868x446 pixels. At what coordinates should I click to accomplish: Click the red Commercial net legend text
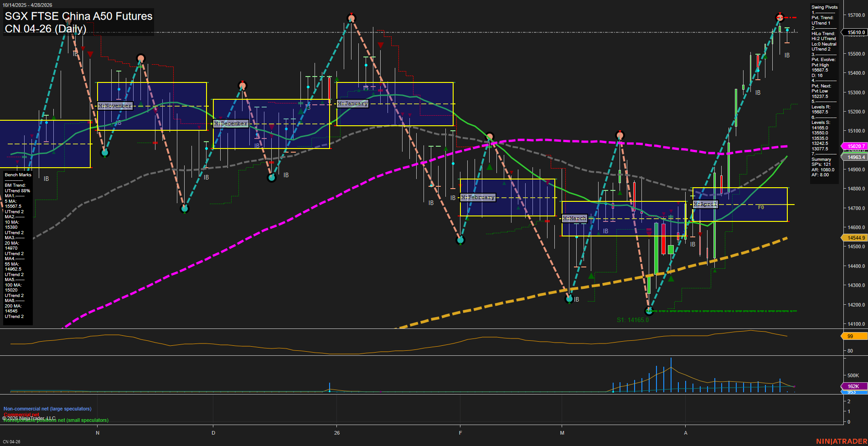click(x=21, y=415)
